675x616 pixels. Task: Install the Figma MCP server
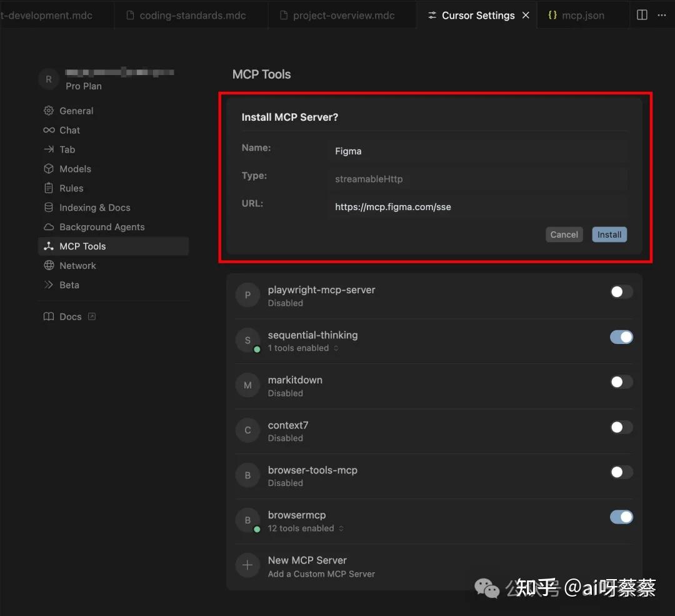(x=609, y=234)
